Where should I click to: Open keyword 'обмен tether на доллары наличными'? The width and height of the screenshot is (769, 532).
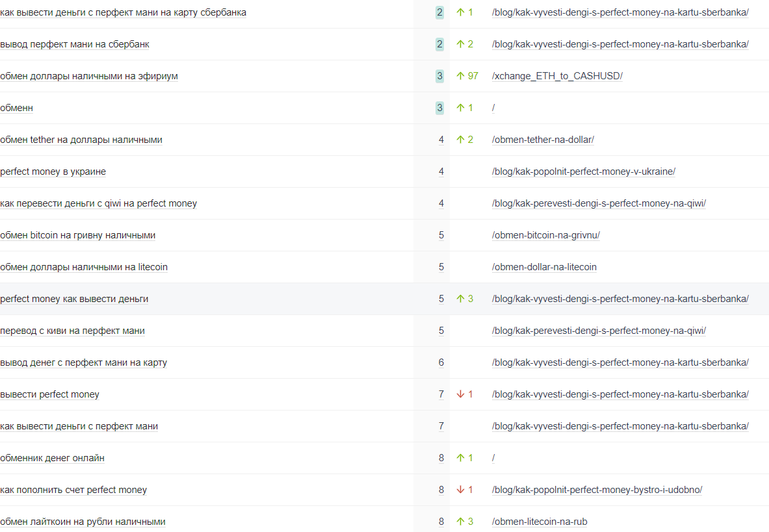pos(81,140)
